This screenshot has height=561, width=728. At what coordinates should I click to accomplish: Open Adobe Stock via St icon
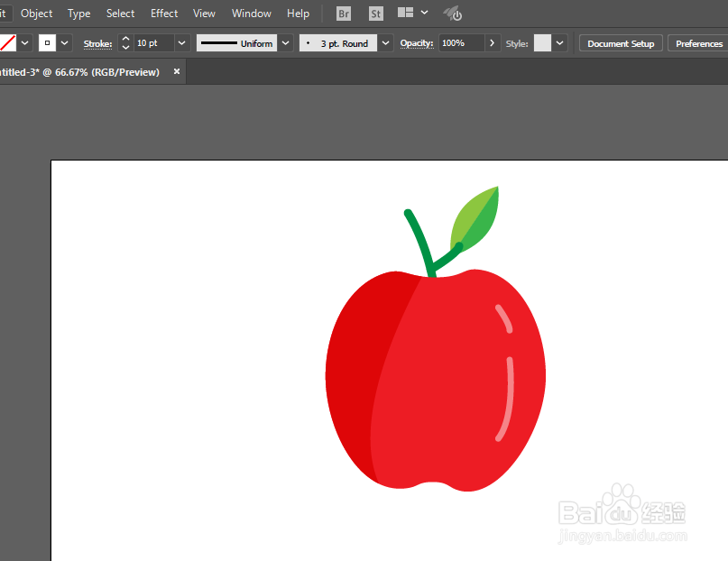(375, 14)
